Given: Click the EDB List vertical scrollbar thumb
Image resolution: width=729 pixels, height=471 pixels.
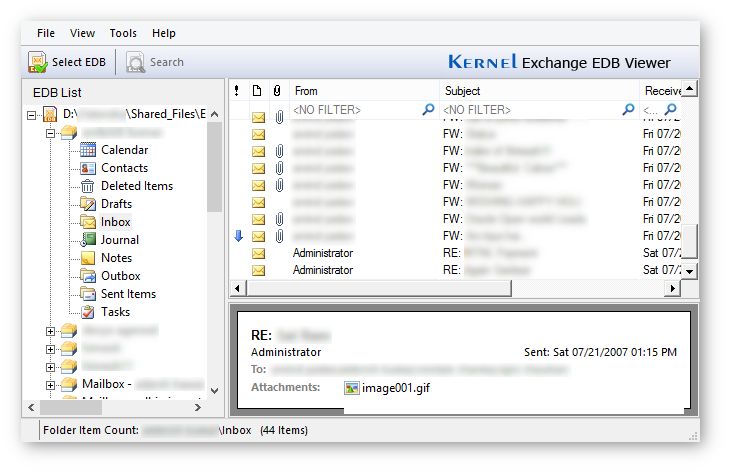Looking at the screenshot, I should 214,167.
